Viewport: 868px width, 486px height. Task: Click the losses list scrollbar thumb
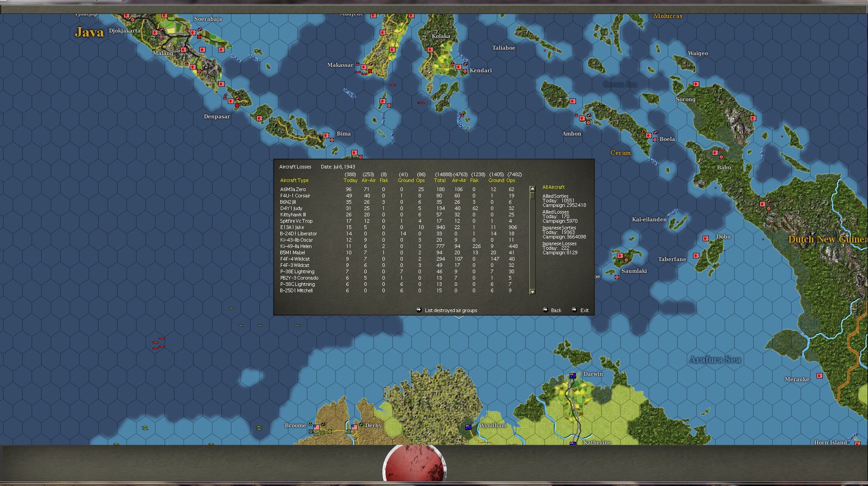pyautogui.click(x=532, y=196)
